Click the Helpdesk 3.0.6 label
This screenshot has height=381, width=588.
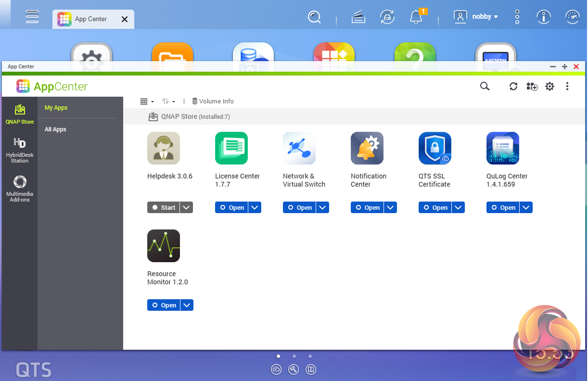[x=170, y=176]
